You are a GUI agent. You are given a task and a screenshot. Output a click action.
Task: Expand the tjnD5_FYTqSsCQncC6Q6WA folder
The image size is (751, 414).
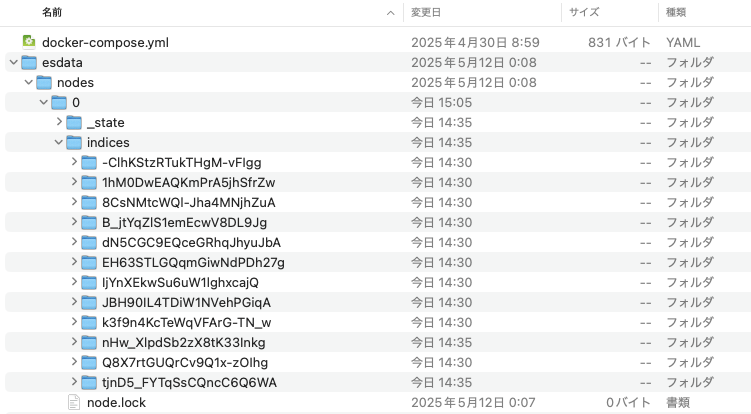74,382
